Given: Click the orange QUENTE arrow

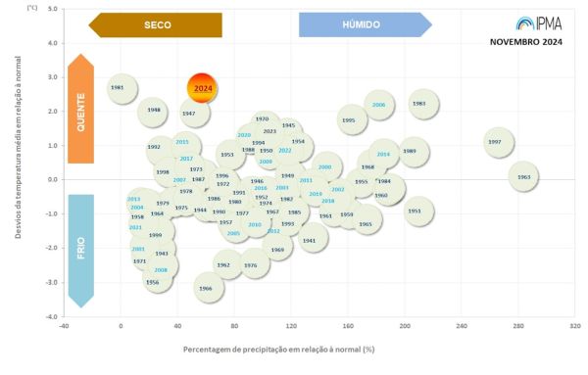Looking at the screenshot, I should [80, 109].
